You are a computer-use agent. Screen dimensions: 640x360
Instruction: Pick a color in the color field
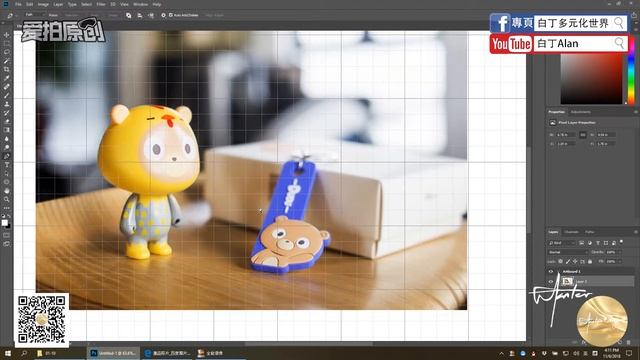pos(591,78)
